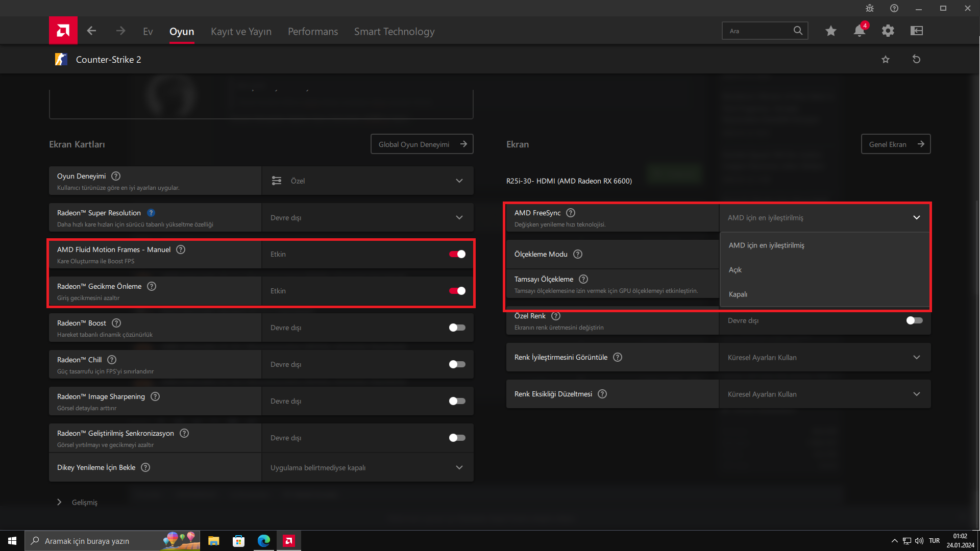Select Kapalı in the FreeSync dropdown list
This screenshot has width=980, height=551.
coord(738,294)
